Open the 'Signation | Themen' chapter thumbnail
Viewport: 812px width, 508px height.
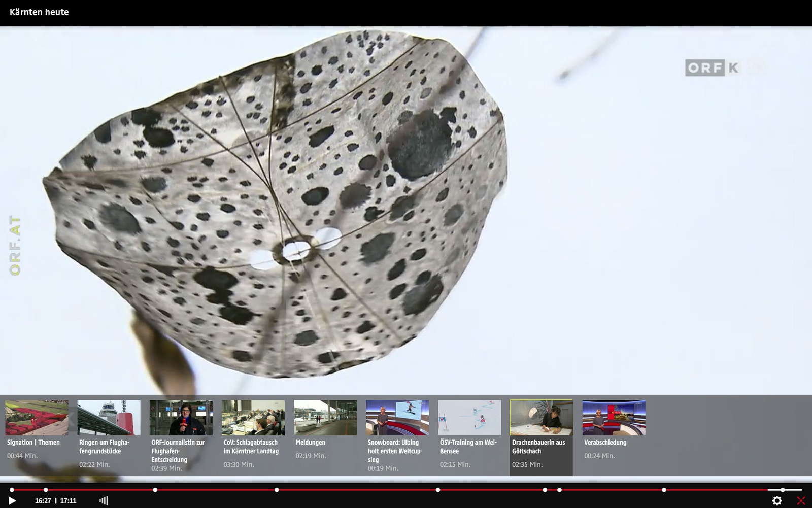click(x=37, y=418)
